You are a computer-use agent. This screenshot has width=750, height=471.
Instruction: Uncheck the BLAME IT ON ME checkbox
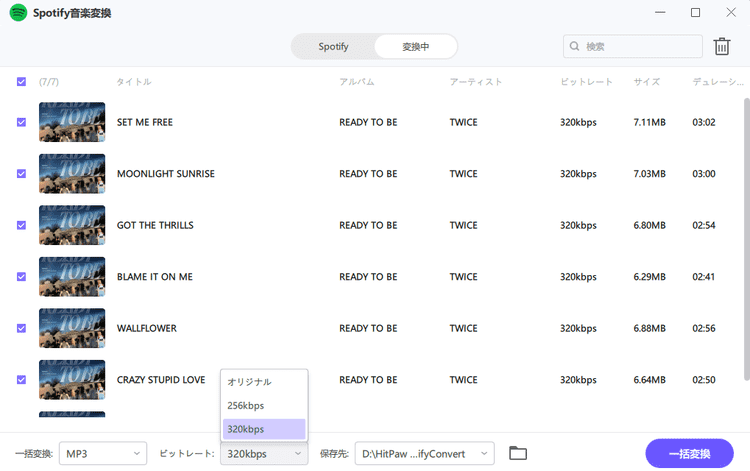click(22, 277)
